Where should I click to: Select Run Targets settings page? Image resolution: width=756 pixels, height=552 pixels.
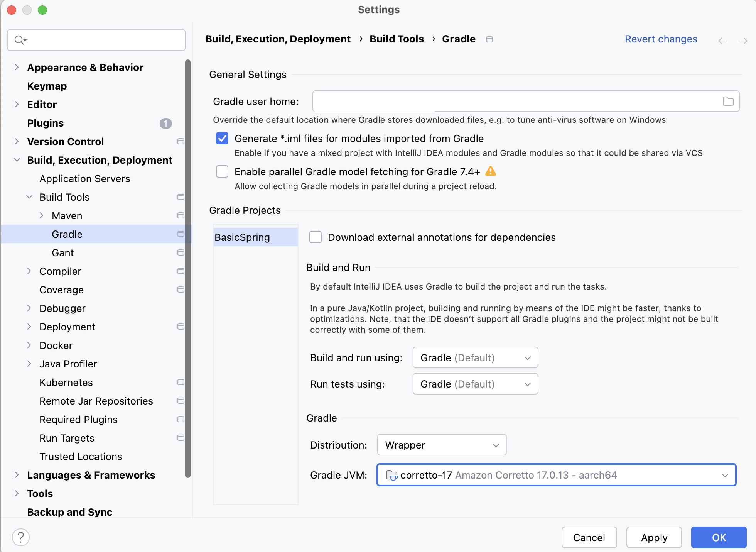pyautogui.click(x=67, y=438)
